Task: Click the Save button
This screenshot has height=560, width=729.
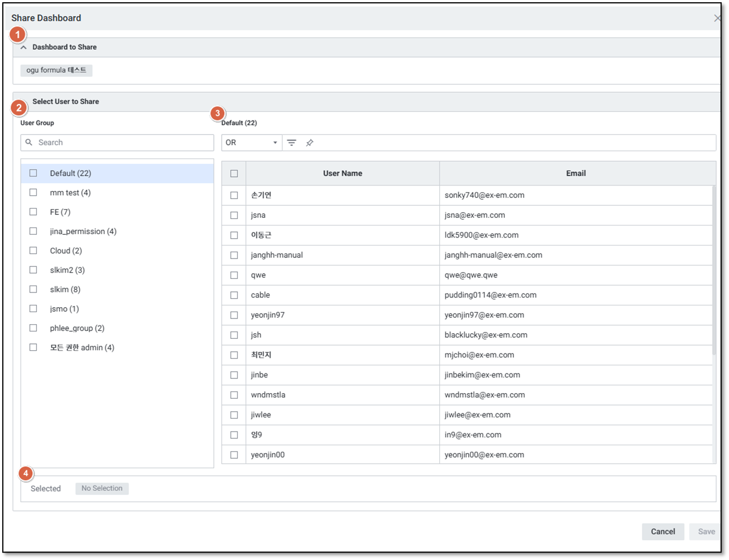Action: coord(706,532)
